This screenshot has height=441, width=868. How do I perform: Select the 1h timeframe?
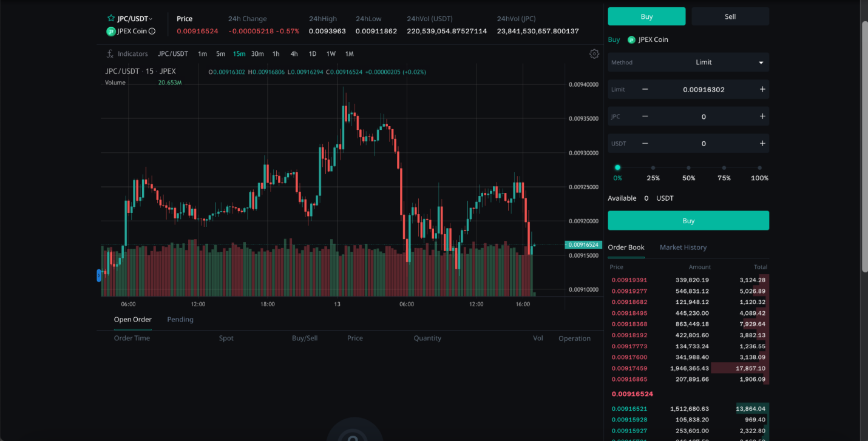pyautogui.click(x=276, y=54)
